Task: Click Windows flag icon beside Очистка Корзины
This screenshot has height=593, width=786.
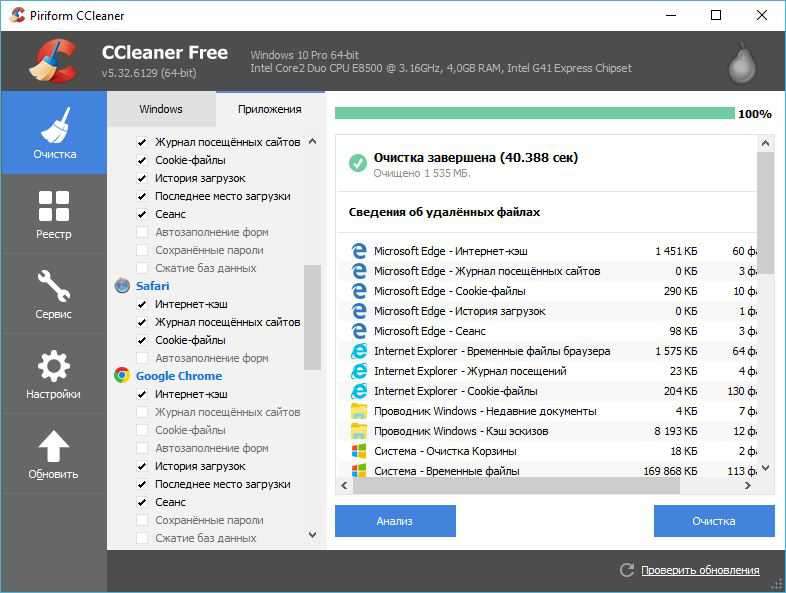Action: [359, 451]
